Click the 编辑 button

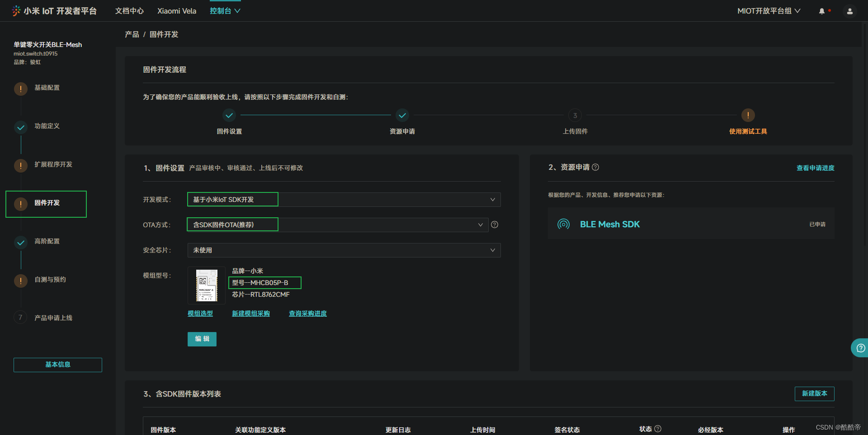pos(202,339)
